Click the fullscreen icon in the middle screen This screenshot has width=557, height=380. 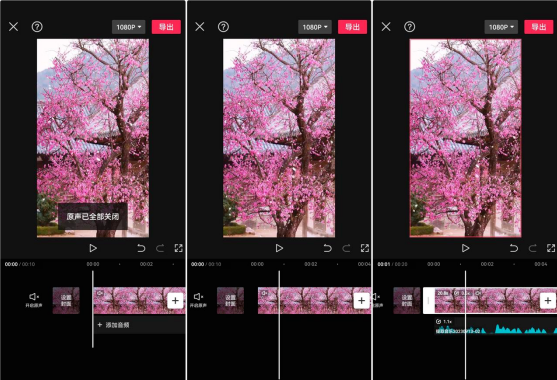[x=365, y=248]
